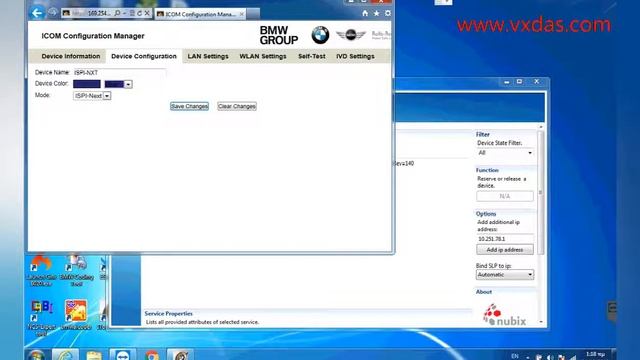
Task: Click the Save Changes button
Action: click(x=189, y=106)
